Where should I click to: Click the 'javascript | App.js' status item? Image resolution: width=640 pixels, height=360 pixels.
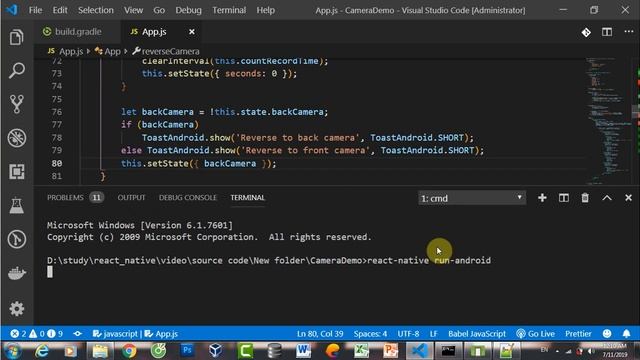tap(135, 334)
